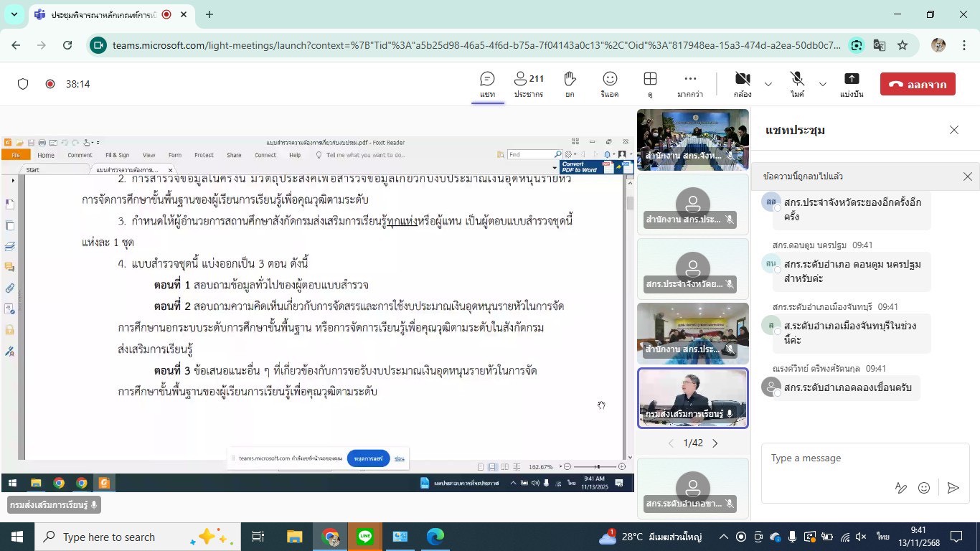Open LINE app from the taskbar
Screen dimensions: 980x551
click(365, 537)
